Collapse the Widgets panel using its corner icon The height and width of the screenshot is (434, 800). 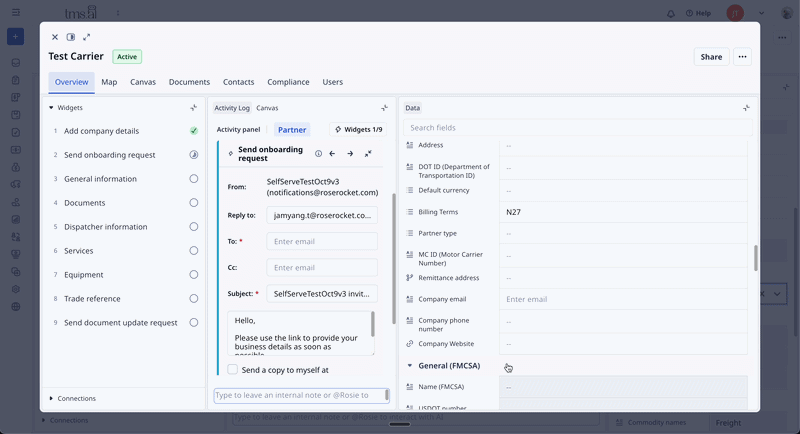point(193,108)
